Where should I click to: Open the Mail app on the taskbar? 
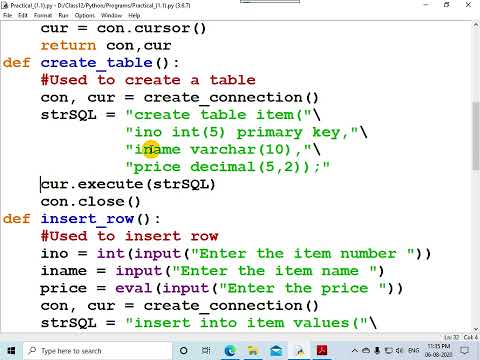point(276,351)
